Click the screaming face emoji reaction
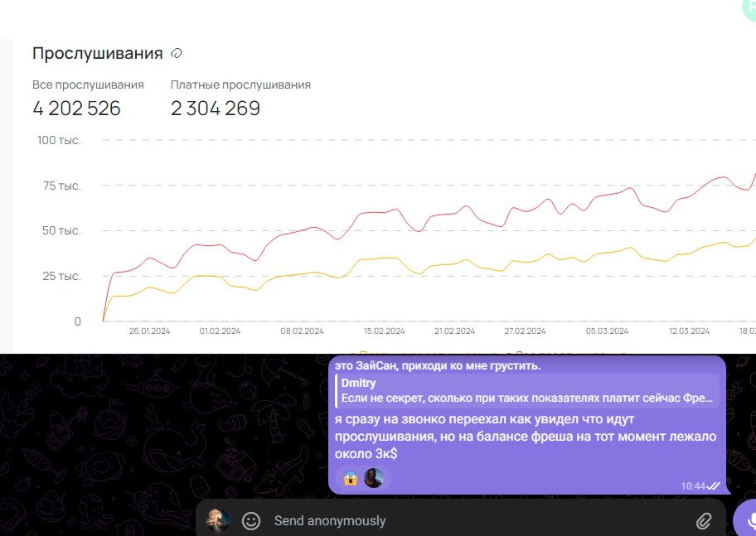Screen dimensions: 756x536 click(x=351, y=478)
